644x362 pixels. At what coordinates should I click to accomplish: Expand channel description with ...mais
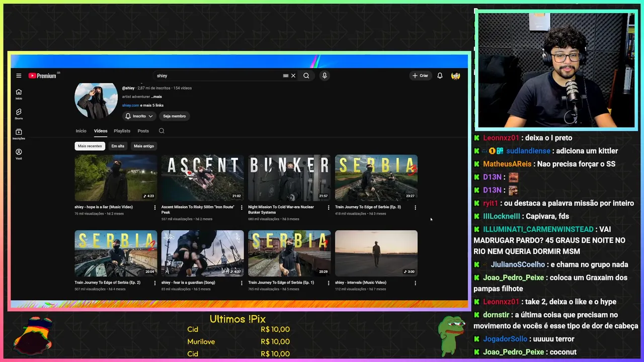156,97
